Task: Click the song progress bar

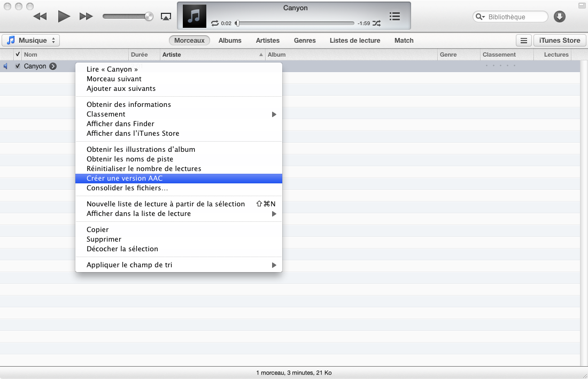Action: point(295,23)
